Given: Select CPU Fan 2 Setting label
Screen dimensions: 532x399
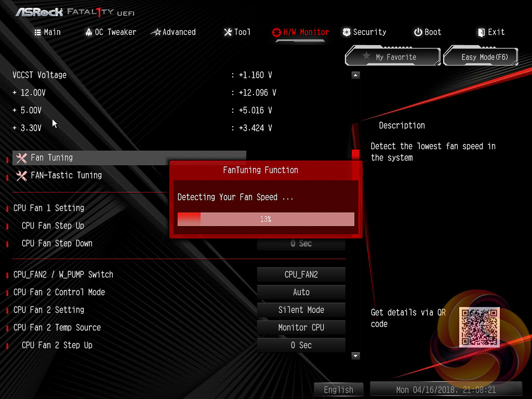Looking at the screenshot, I should [x=49, y=310].
